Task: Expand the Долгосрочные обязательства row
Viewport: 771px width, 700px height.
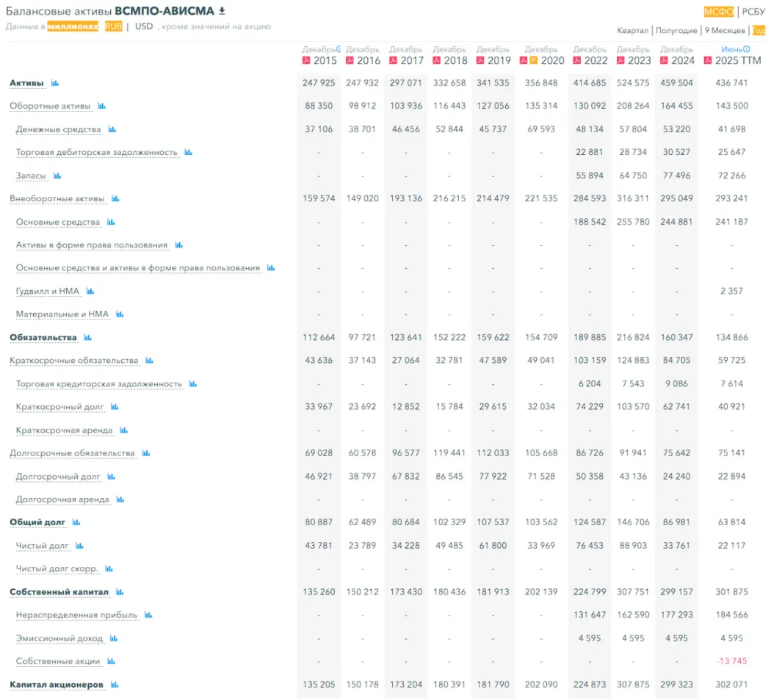Action: [x=72, y=453]
